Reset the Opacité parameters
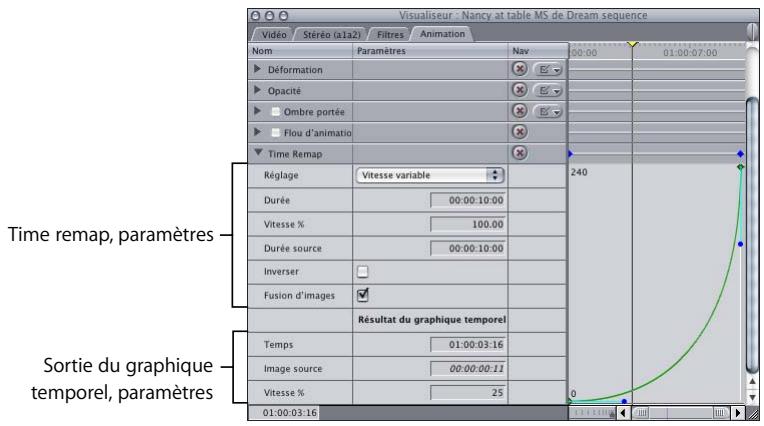The width and height of the screenshot is (764, 426). tap(519, 90)
